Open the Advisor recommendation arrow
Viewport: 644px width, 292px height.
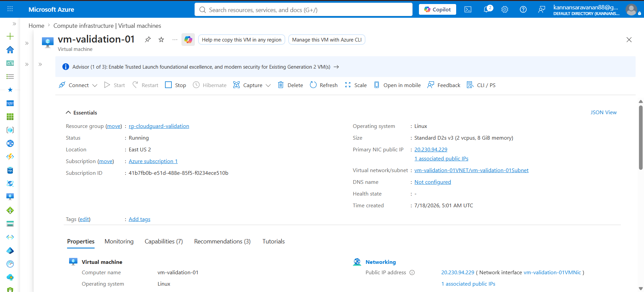pos(336,67)
